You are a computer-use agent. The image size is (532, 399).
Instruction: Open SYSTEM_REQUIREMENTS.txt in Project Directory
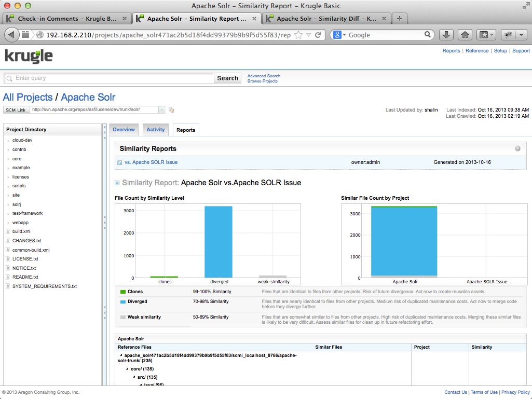pos(45,286)
